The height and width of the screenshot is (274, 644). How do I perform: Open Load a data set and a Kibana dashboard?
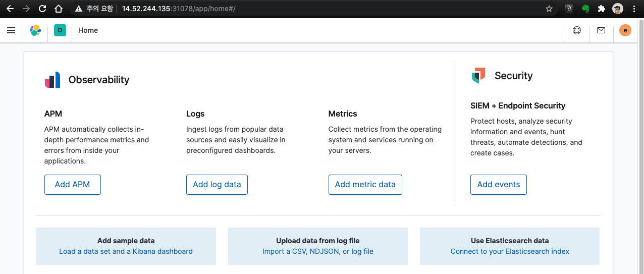coord(126,251)
